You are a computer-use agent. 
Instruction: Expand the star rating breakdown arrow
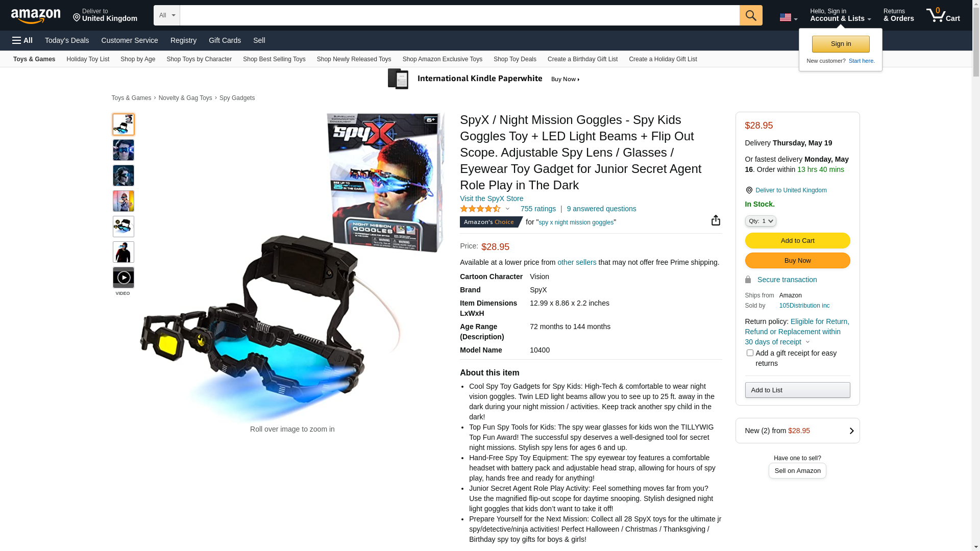click(507, 209)
